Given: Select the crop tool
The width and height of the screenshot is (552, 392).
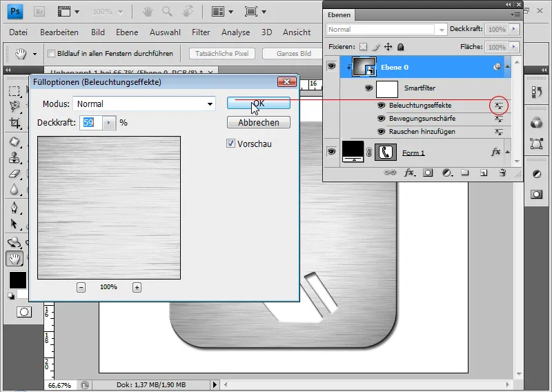Looking at the screenshot, I should point(14,123).
